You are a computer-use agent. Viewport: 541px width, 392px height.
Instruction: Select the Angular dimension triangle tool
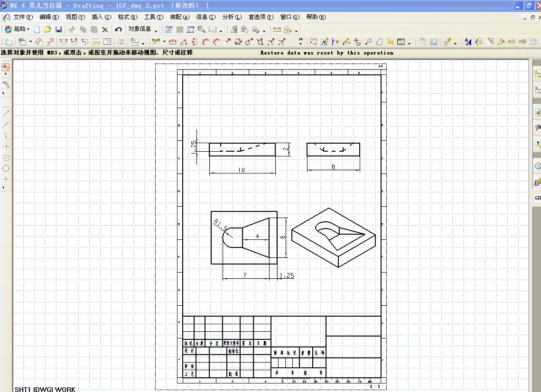tap(184, 42)
